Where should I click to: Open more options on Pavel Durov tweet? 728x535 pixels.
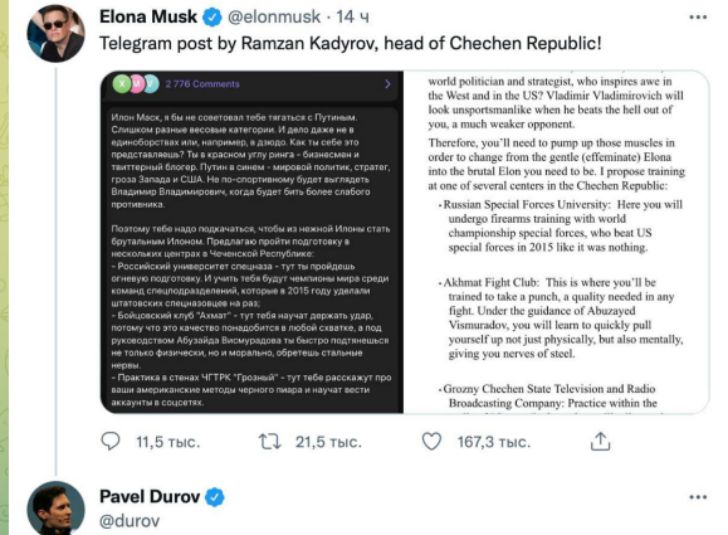click(x=700, y=497)
